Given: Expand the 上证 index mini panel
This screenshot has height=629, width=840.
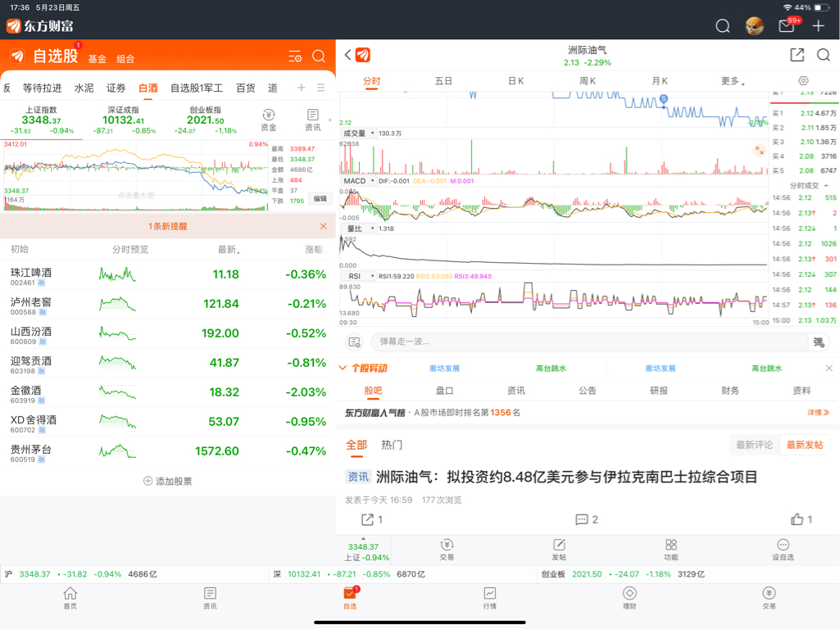Looking at the screenshot, I should coord(364,550).
